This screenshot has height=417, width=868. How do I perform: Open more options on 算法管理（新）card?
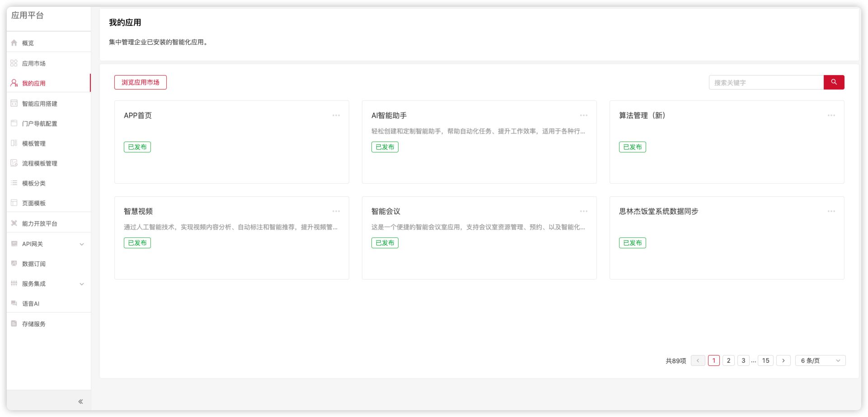click(831, 115)
